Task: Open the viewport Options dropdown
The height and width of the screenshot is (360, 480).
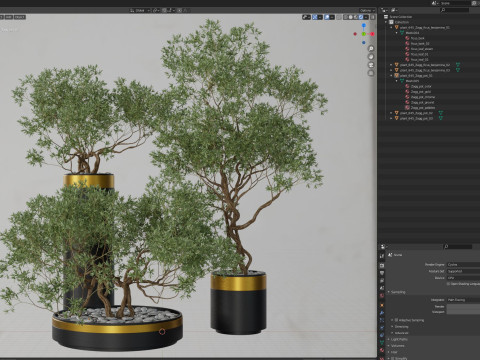Action: click(x=367, y=11)
